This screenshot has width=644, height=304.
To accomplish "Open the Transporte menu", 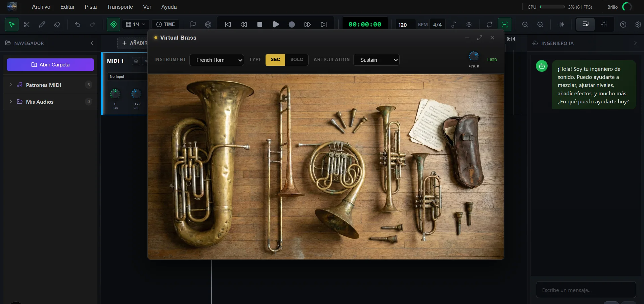I will 120,7.
